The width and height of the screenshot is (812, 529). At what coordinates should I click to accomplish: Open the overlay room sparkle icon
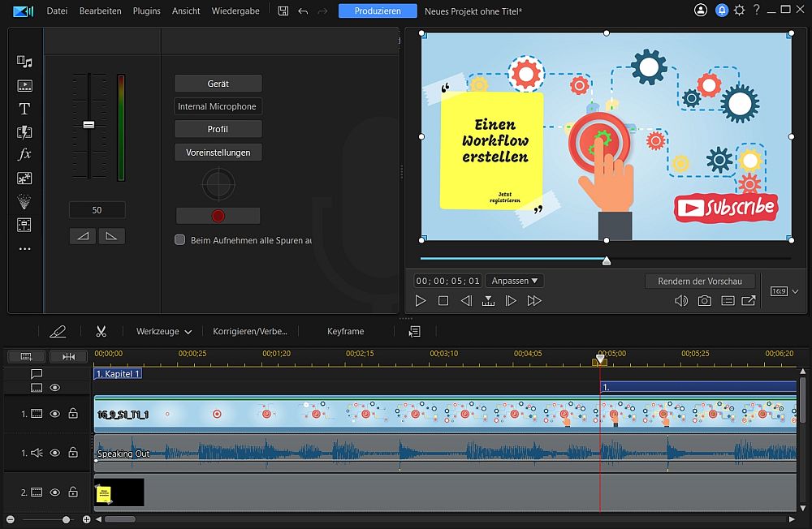pos(24,178)
